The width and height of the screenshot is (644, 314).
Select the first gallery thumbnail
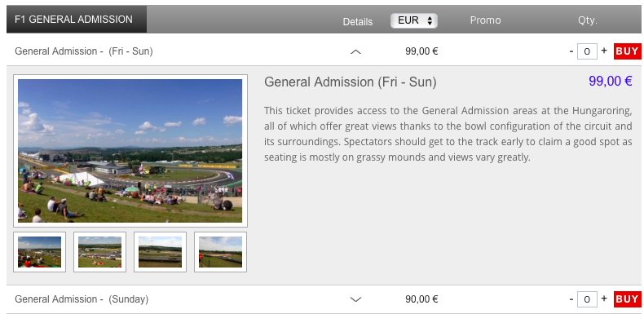tap(39, 252)
